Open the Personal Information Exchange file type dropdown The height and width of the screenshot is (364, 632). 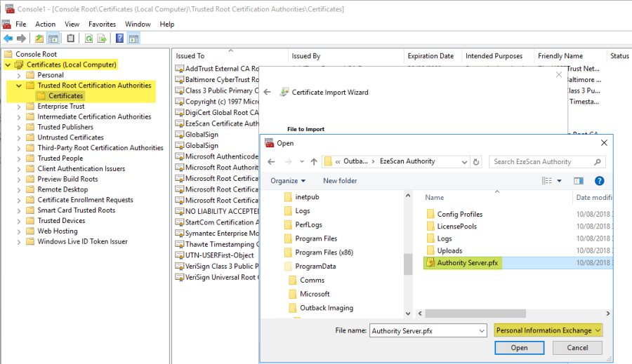[548, 330]
